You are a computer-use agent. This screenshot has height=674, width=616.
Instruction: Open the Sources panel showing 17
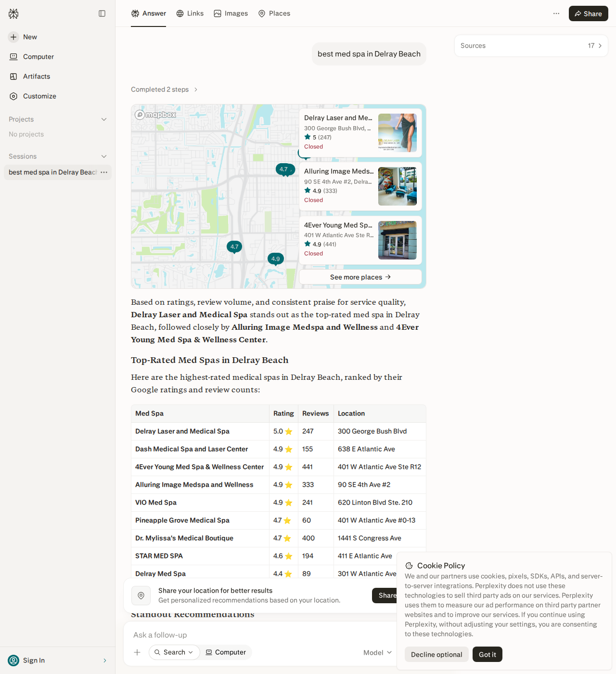[531, 46]
